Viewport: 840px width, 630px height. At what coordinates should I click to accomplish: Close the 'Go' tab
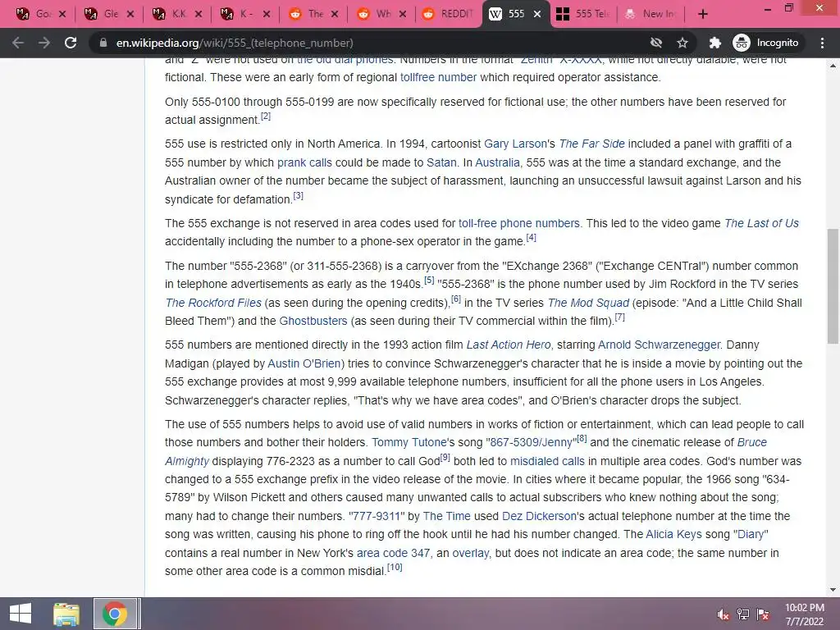point(62,14)
